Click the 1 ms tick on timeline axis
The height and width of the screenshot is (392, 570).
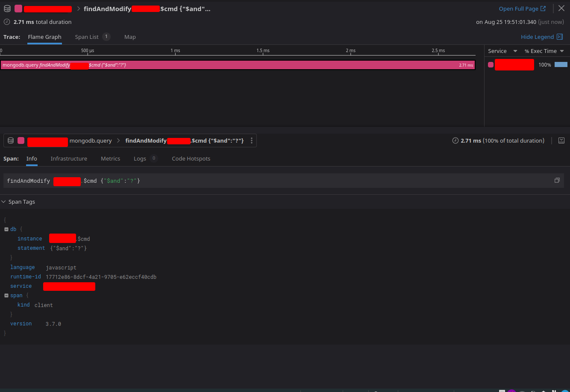[x=175, y=50]
